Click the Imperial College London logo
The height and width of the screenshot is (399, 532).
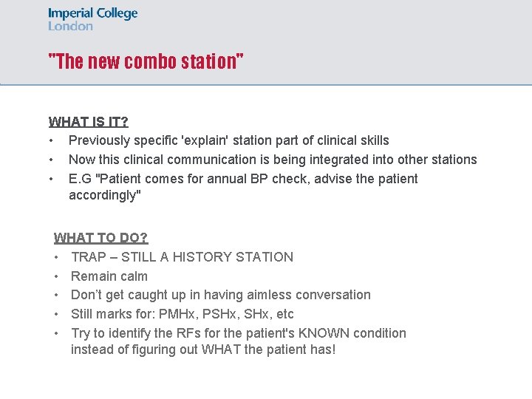click(92, 19)
